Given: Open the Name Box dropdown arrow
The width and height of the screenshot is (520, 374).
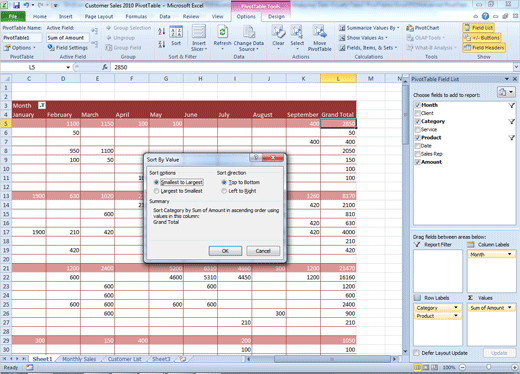Looking at the screenshot, I should (x=68, y=67).
